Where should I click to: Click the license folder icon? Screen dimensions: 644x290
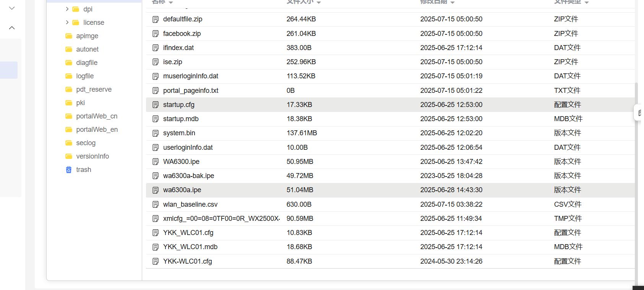[76, 23]
